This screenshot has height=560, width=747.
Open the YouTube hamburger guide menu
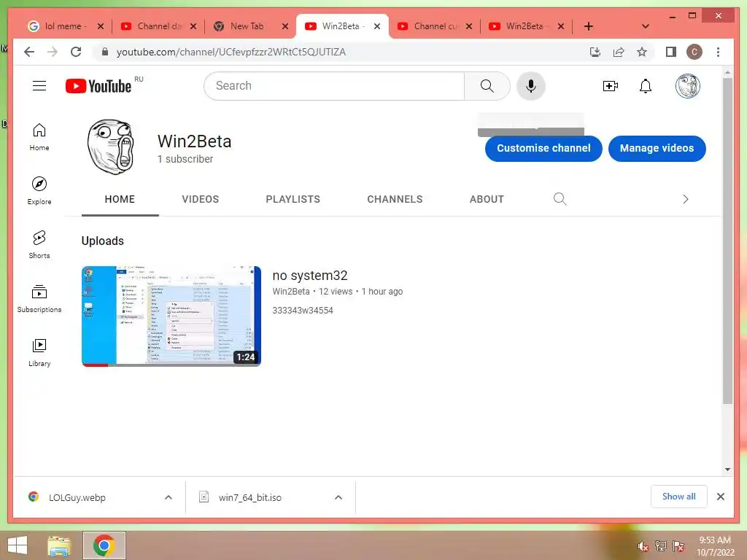(39, 86)
